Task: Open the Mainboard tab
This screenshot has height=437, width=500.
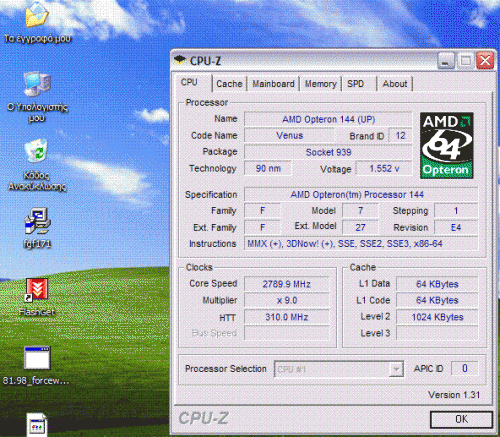Action: click(x=273, y=84)
